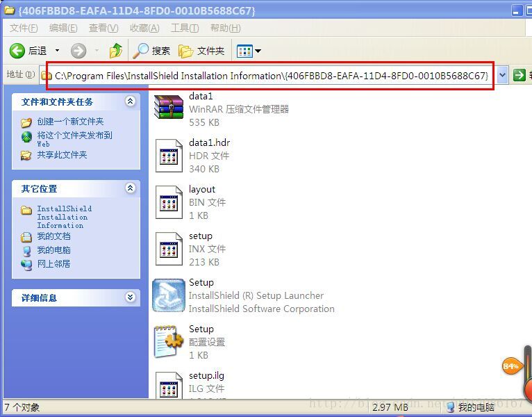Click the 我的电脑 status bar zone
532x417 pixels.
click(x=470, y=407)
